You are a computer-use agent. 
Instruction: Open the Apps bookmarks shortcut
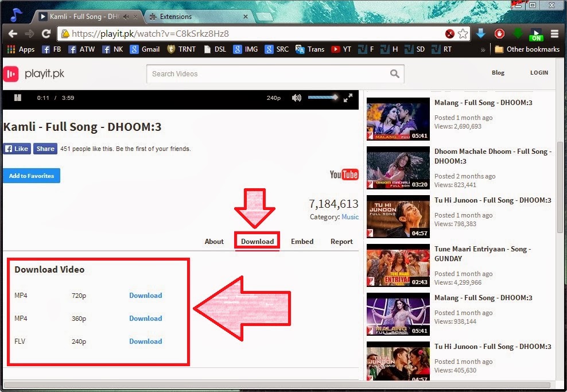[x=21, y=49]
